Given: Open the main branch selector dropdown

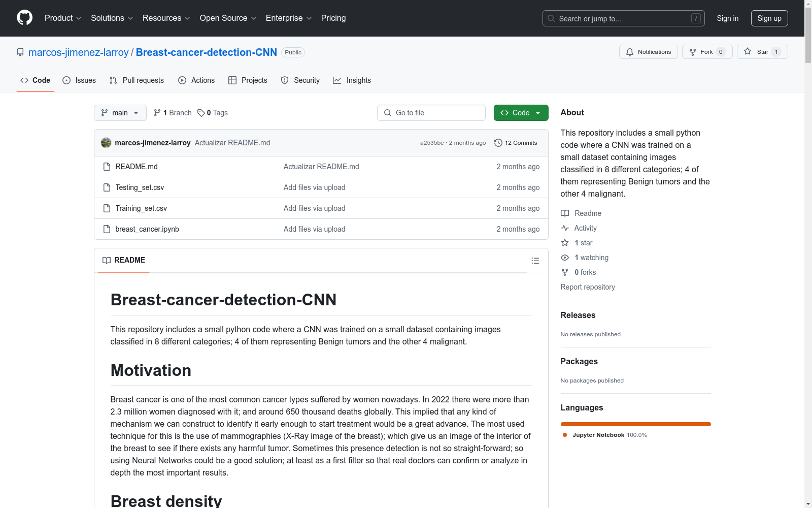Looking at the screenshot, I should coord(120,113).
